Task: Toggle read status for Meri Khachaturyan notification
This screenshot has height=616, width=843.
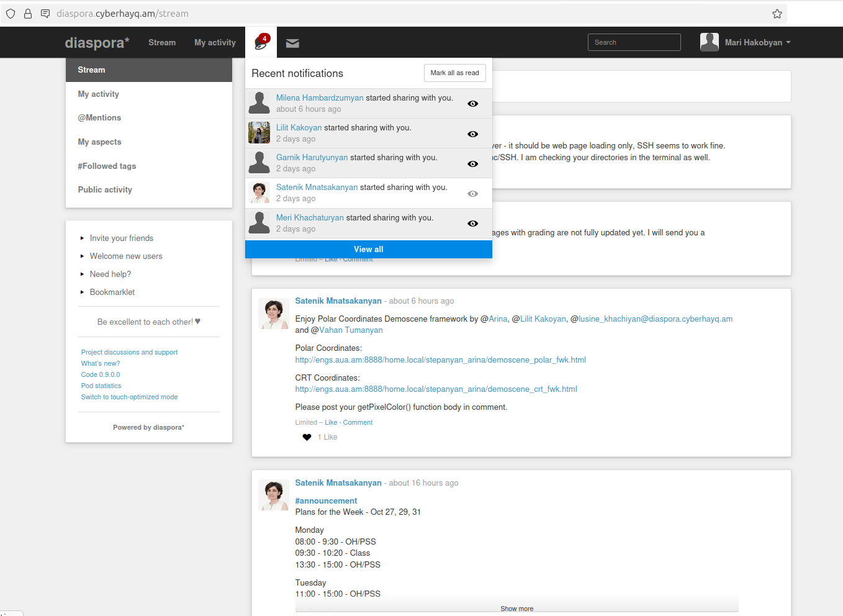Action: [x=473, y=224]
